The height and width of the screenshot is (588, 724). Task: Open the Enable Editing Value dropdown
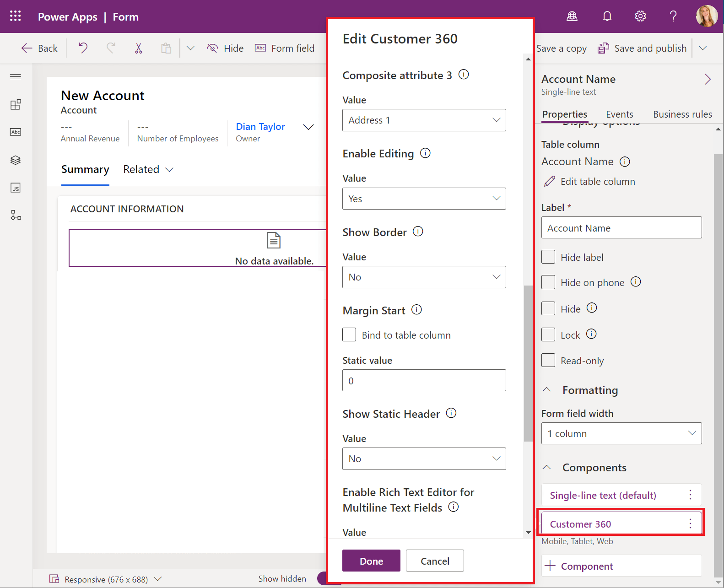coord(424,199)
